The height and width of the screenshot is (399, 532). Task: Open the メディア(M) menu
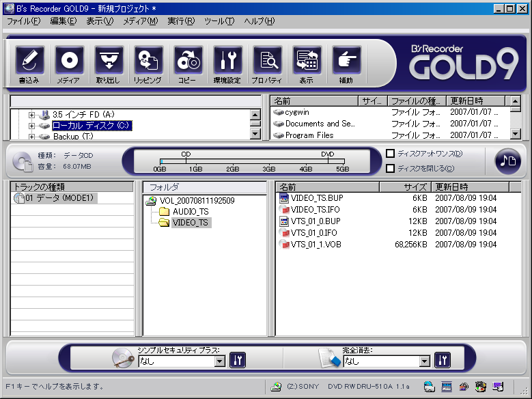pos(141,21)
